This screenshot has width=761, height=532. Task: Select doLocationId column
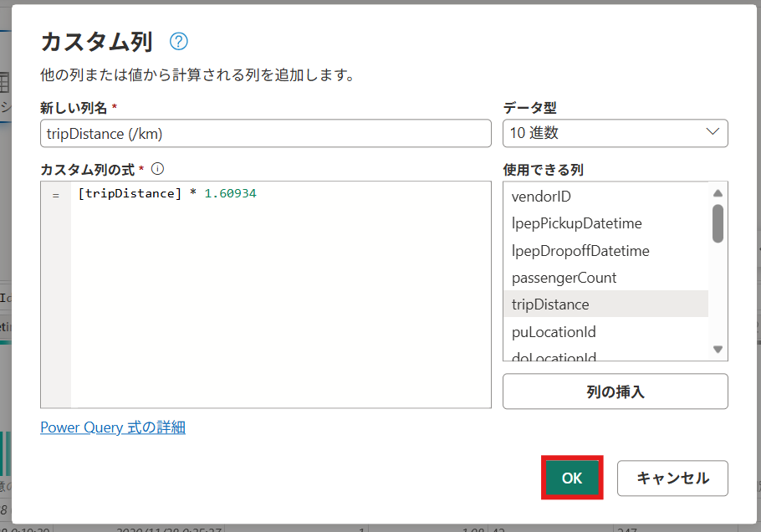(554, 356)
